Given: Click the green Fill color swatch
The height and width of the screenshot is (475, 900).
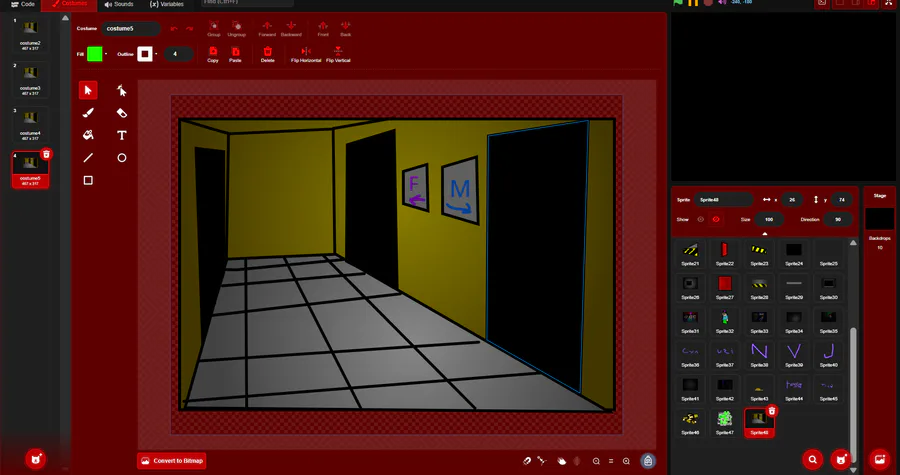Looking at the screenshot, I should tap(95, 54).
